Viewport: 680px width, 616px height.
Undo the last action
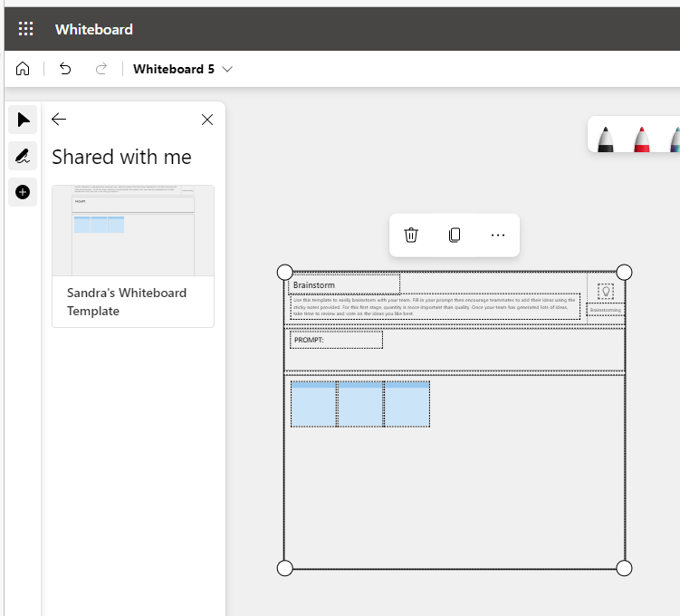[x=64, y=69]
